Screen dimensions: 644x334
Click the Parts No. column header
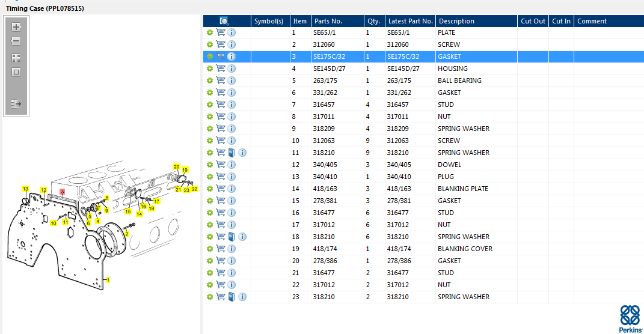pyautogui.click(x=337, y=21)
